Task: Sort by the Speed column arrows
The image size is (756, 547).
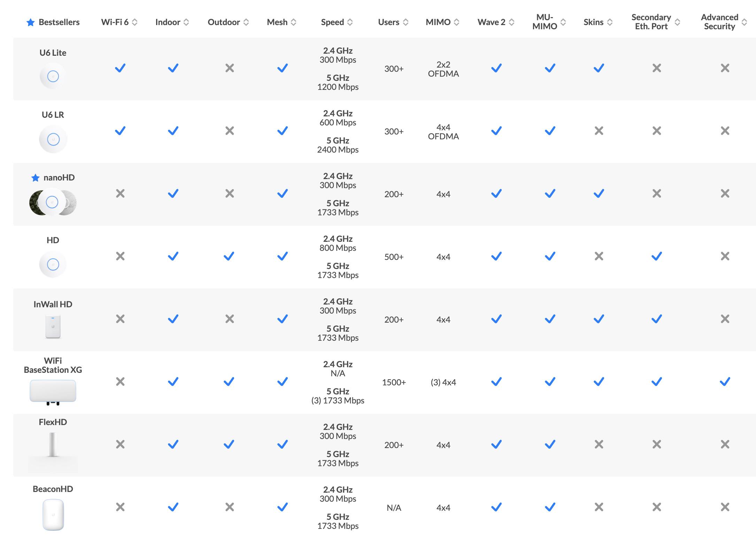Action: (350, 22)
